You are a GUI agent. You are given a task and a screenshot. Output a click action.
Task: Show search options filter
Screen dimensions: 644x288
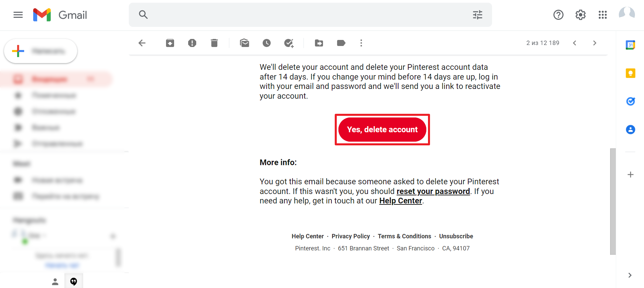pos(477,15)
